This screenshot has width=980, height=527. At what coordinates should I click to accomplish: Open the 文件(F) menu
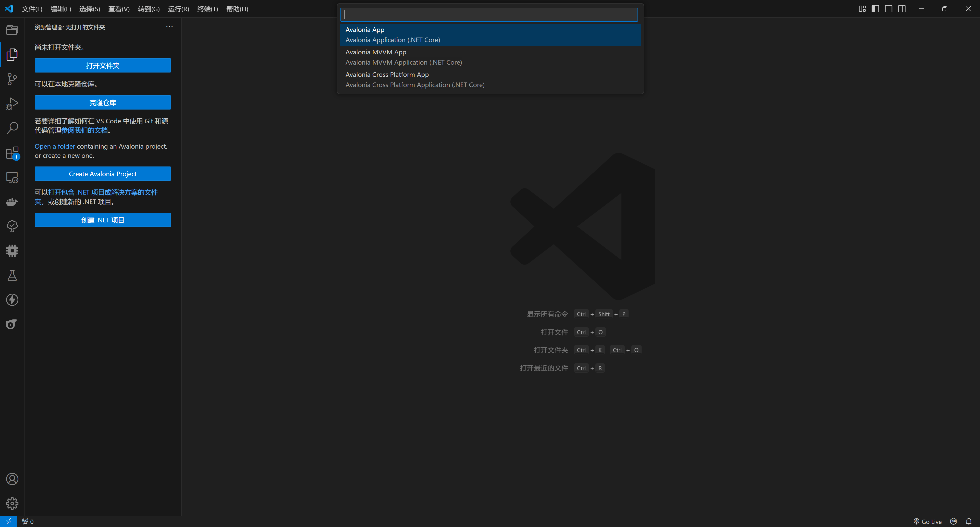pyautogui.click(x=32, y=9)
